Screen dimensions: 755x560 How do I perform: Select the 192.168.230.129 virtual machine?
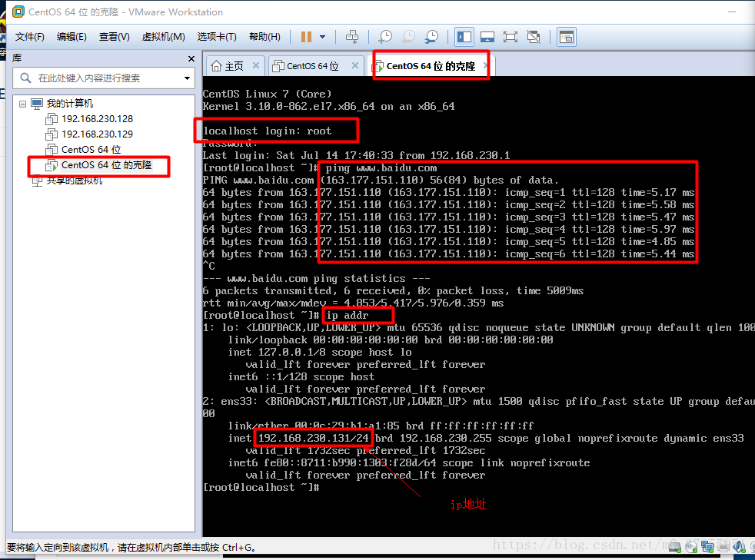98,134
